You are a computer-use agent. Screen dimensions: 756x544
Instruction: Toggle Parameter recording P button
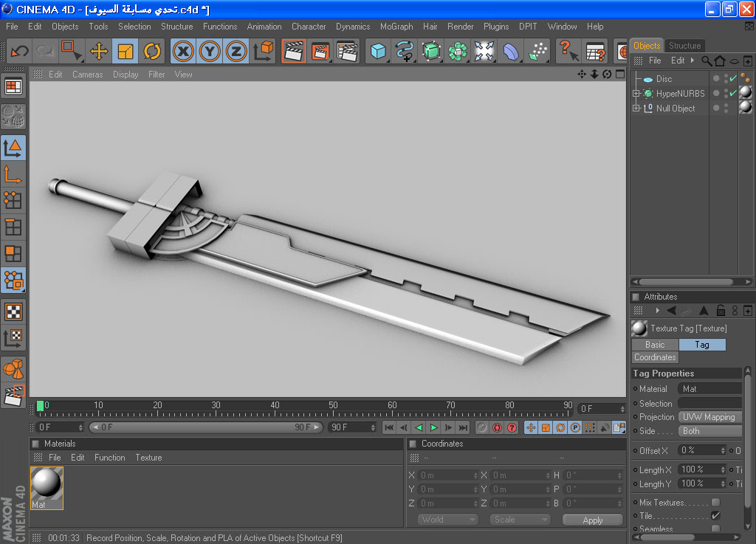(x=575, y=427)
